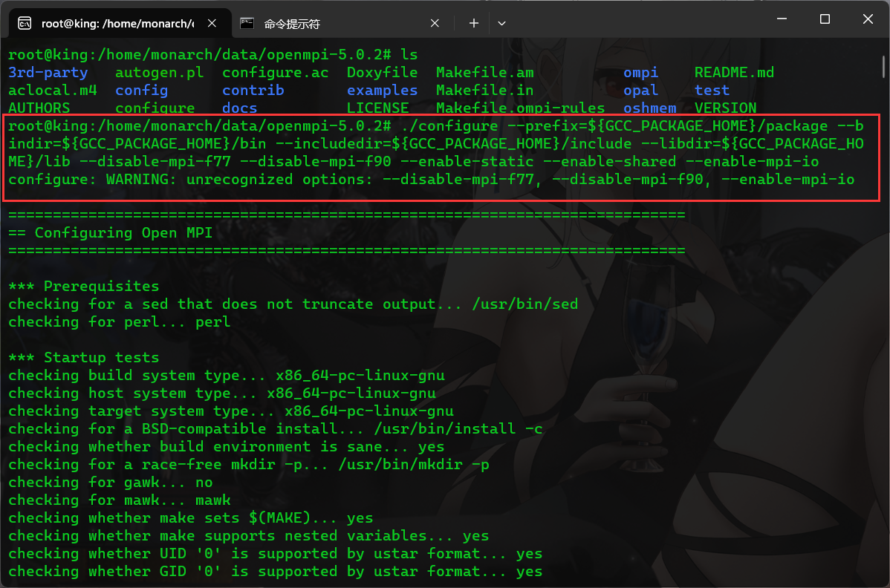Click the 'checking for gawk... no' line
The image size is (890, 588).
pyautogui.click(x=110, y=482)
